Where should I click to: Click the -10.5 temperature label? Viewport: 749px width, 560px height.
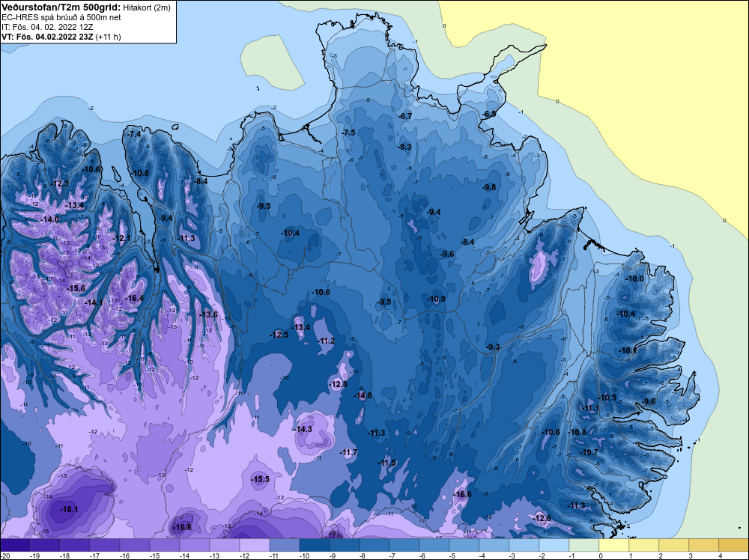pos(607,398)
